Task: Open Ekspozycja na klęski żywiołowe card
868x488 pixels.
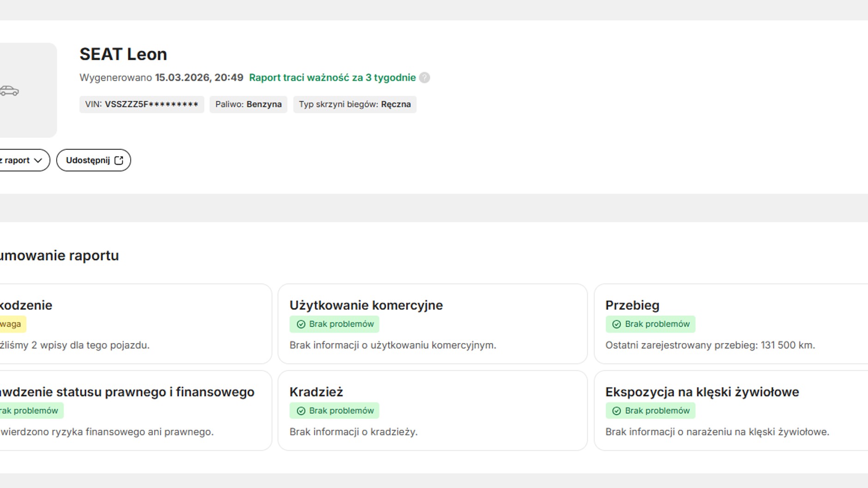Action: pos(729,410)
